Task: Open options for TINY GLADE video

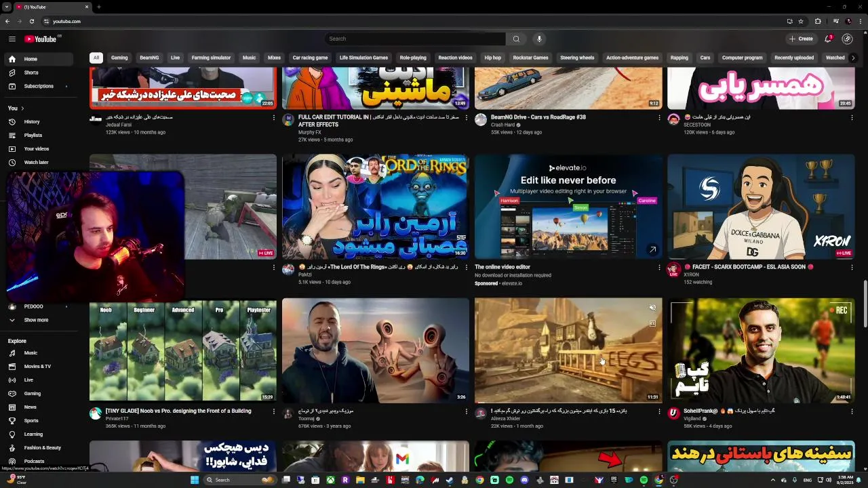Action: point(274,411)
